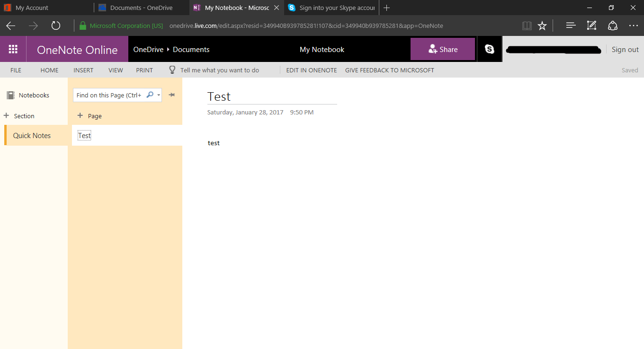The image size is (644, 349).
Task: Click GIVE FEEDBACK TO MICROSOFT
Action: point(389,70)
